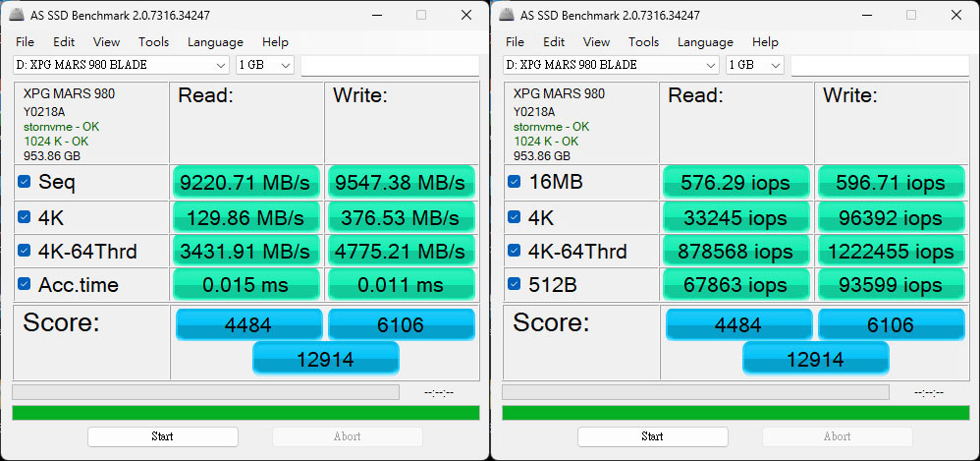
Task: Click 4K read result 129.86 MB/s
Action: 245,217
